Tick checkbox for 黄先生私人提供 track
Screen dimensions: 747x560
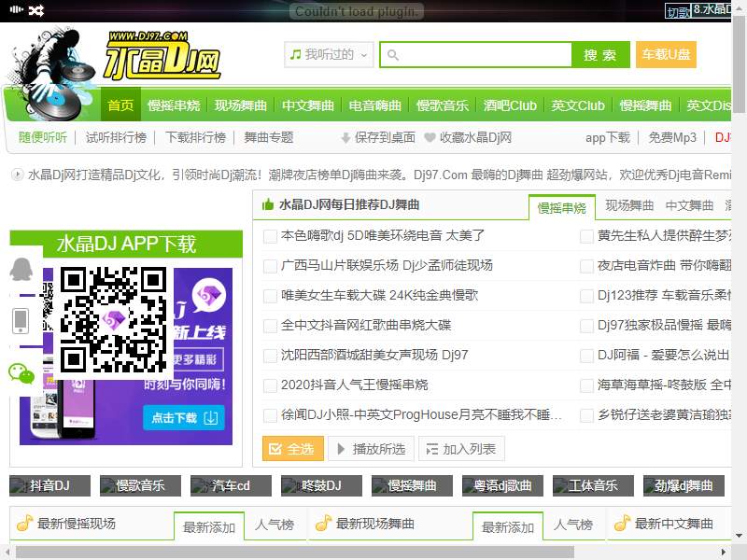[586, 236]
